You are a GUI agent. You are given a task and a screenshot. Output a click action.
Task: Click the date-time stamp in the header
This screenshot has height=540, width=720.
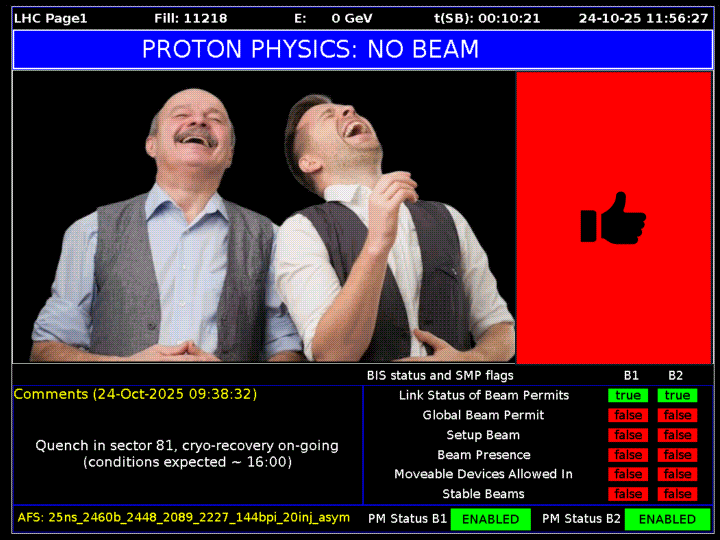(643, 18)
